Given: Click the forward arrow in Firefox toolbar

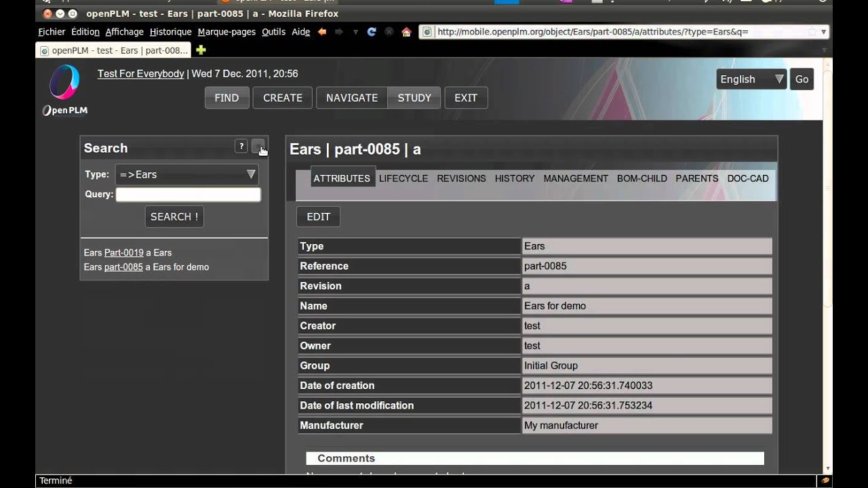Looking at the screenshot, I should pyautogui.click(x=339, y=32).
